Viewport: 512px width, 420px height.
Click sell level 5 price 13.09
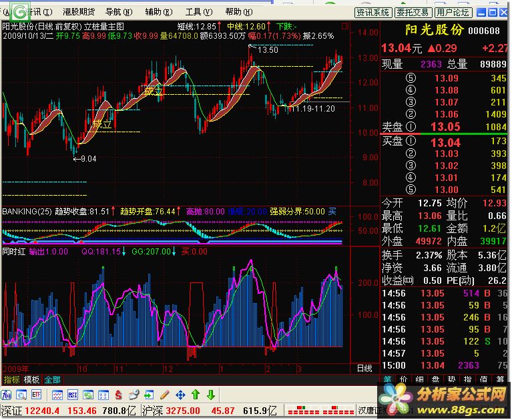pyautogui.click(x=447, y=78)
